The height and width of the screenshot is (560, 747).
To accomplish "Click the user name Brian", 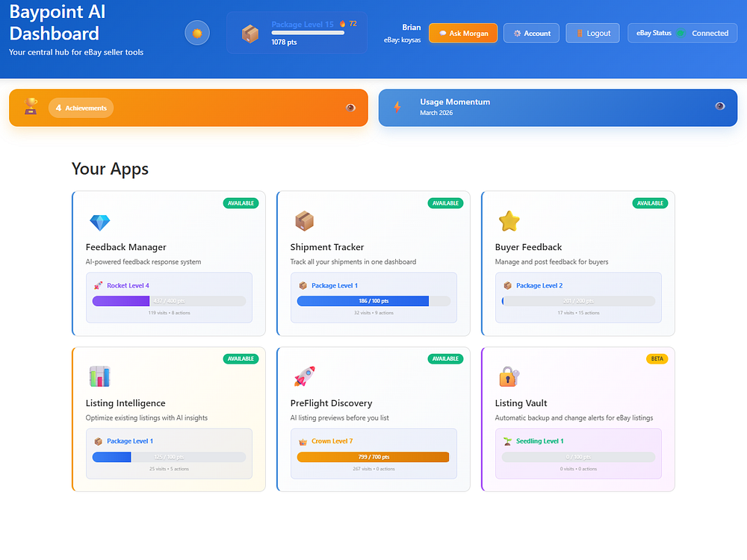I will coord(411,27).
